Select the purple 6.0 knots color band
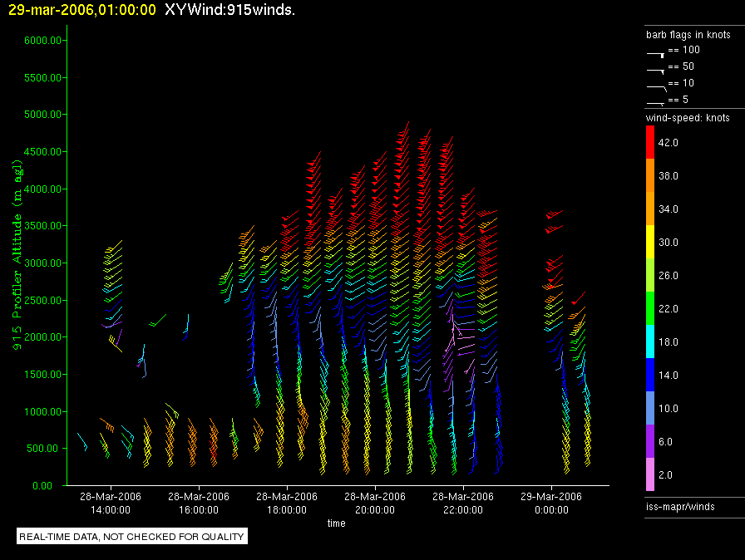This screenshot has width=745, height=560. pyautogui.click(x=651, y=441)
